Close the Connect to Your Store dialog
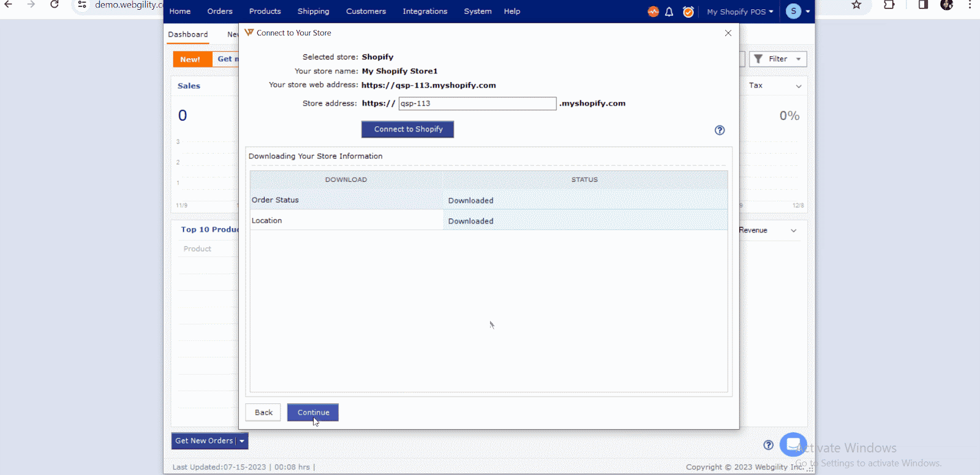 [728, 33]
